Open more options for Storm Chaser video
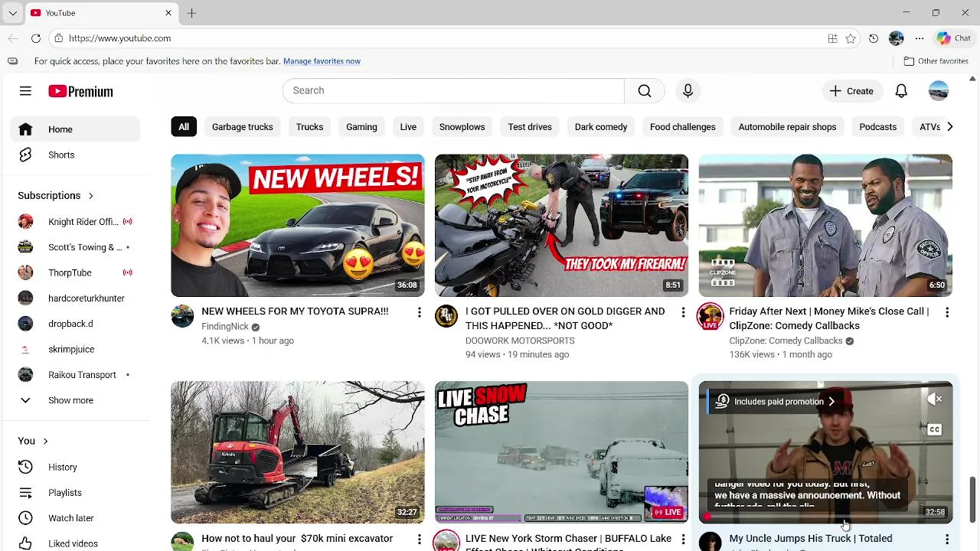 (x=683, y=540)
